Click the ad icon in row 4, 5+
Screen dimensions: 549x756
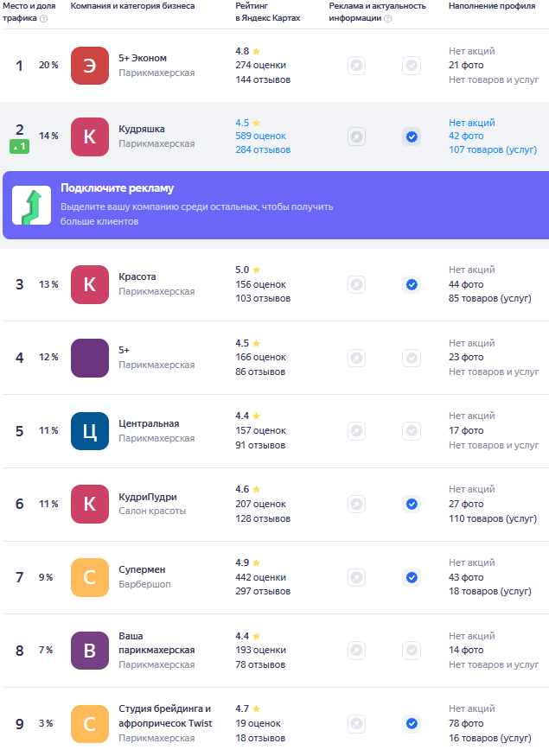[x=356, y=358]
